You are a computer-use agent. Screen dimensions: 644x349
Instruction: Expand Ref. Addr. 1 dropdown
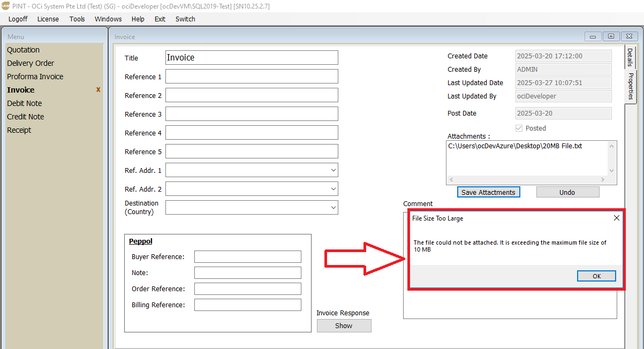point(334,171)
